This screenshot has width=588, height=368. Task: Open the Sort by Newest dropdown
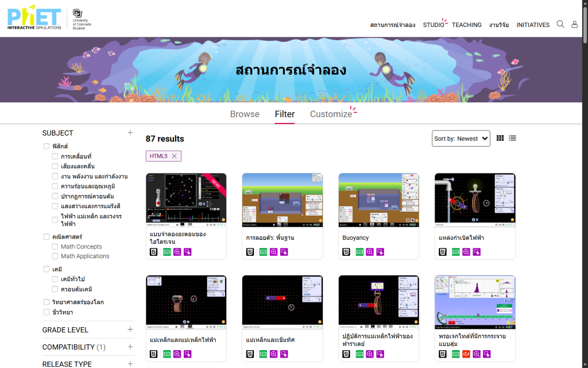[x=461, y=139]
